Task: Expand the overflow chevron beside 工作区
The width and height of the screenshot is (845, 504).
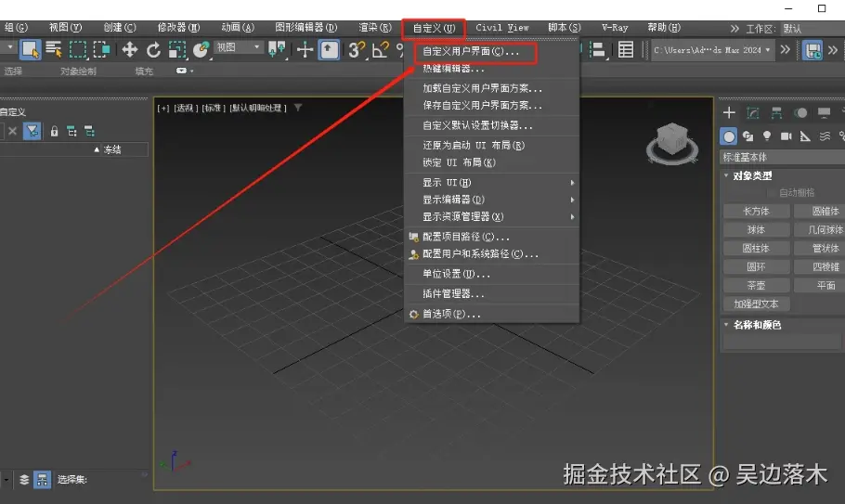Action: 734,28
